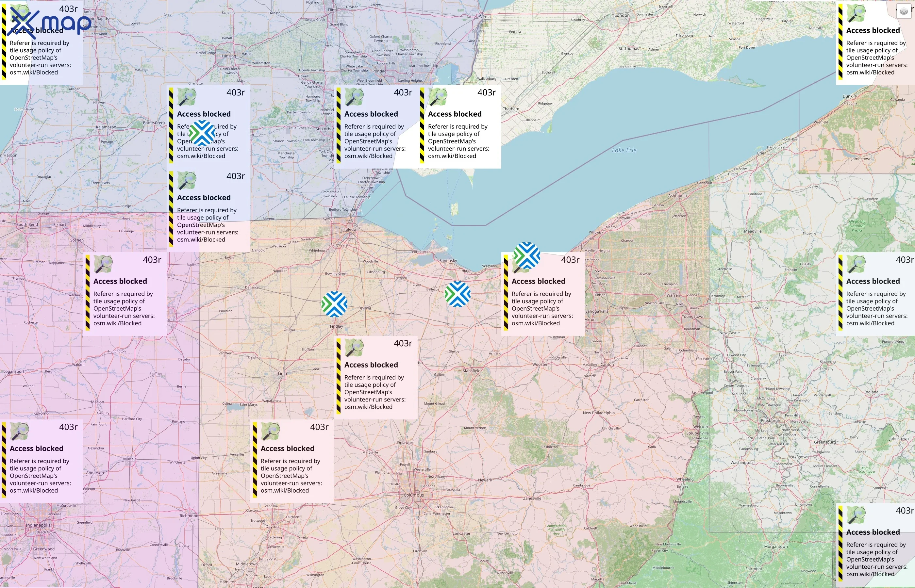Click the Dunkirk label
The width and height of the screenshot is (915, 588).
(x=850, y=96)
